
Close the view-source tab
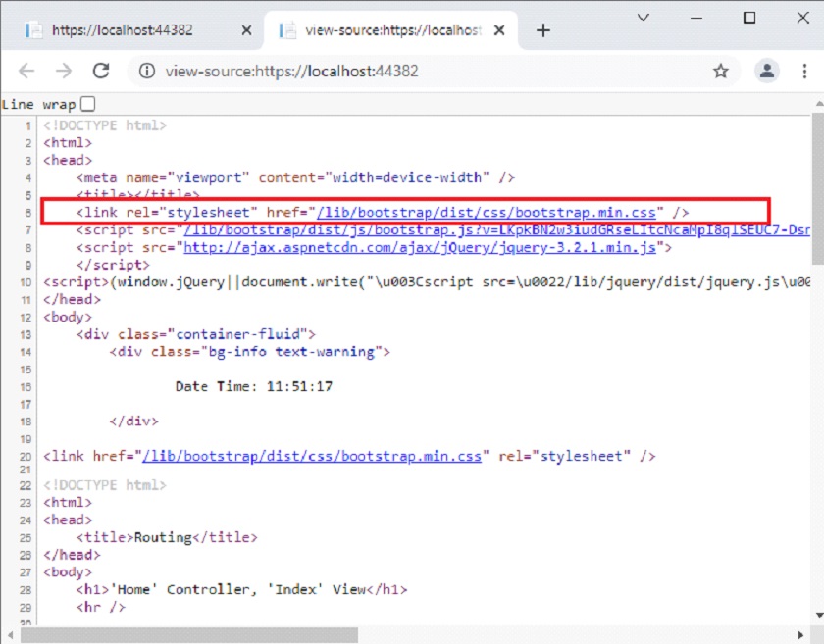coord(499,30)
